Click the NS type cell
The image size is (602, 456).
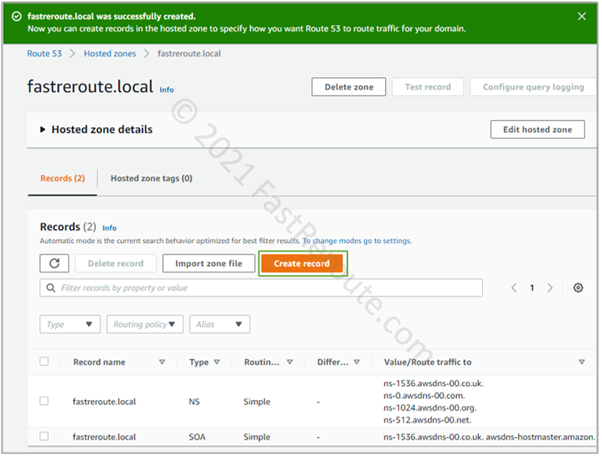coord(194,401)
